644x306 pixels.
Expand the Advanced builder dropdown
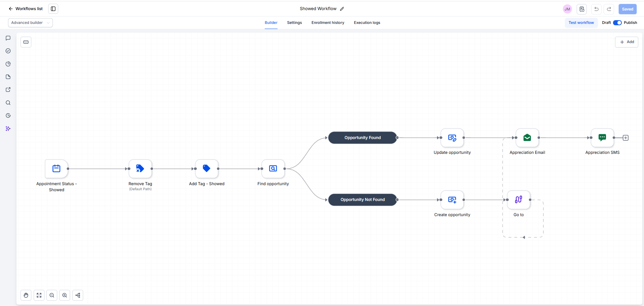coord(30,23)
